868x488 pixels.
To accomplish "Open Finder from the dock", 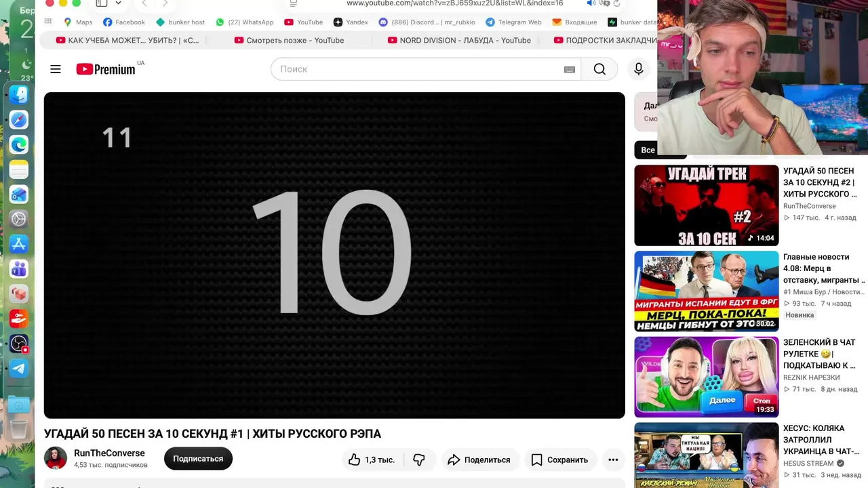I will 19,94.
